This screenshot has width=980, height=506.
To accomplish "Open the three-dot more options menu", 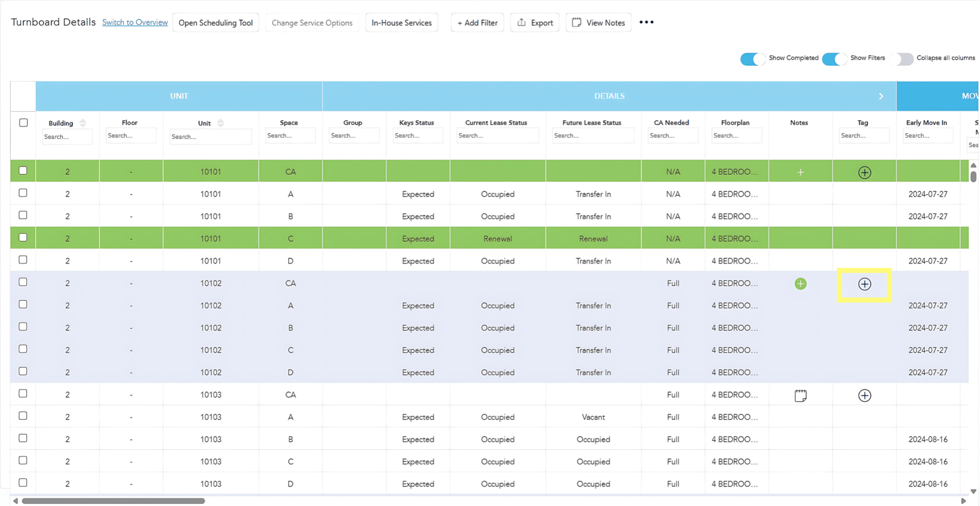I will 646,22.
